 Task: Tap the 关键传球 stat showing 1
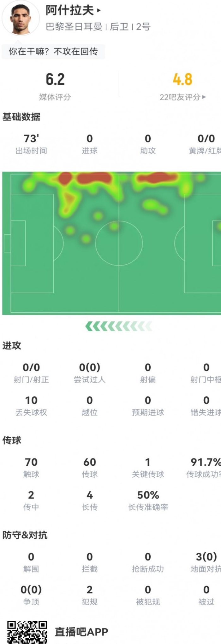[x=148, y=468]
